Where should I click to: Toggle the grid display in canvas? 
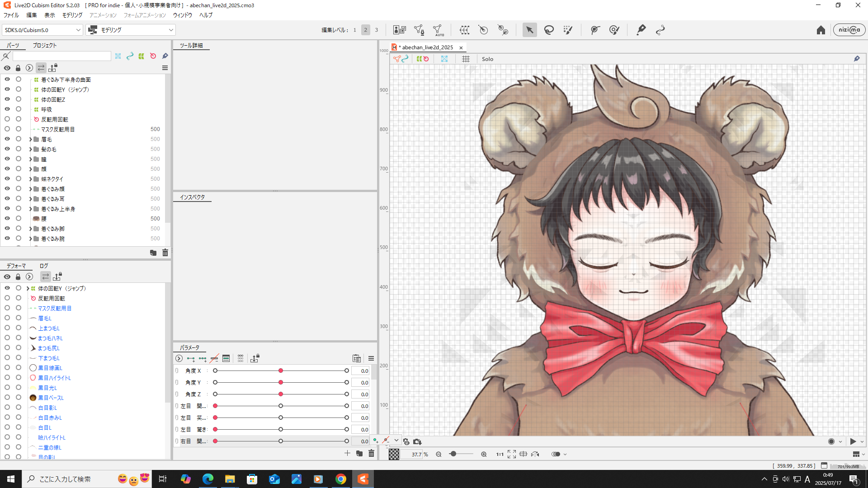click(466, 59)
